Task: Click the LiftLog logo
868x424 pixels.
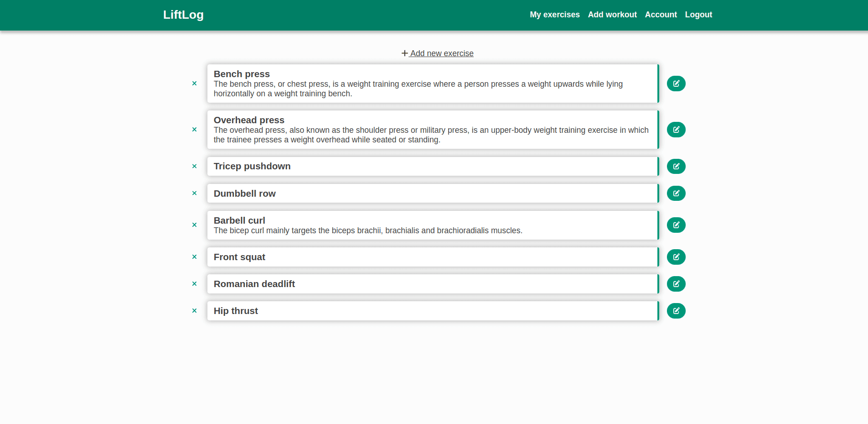Action: (x=183, y=15)
